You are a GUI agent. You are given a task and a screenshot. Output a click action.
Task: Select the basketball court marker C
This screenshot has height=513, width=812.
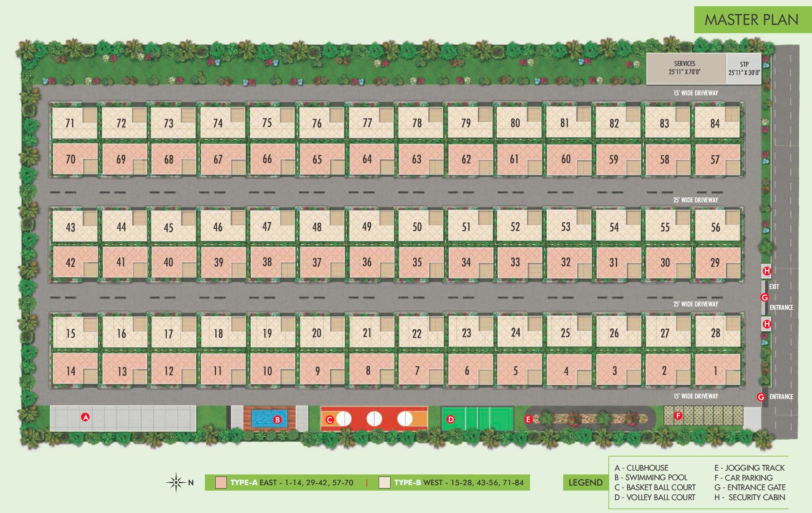(x=330, y=420)
